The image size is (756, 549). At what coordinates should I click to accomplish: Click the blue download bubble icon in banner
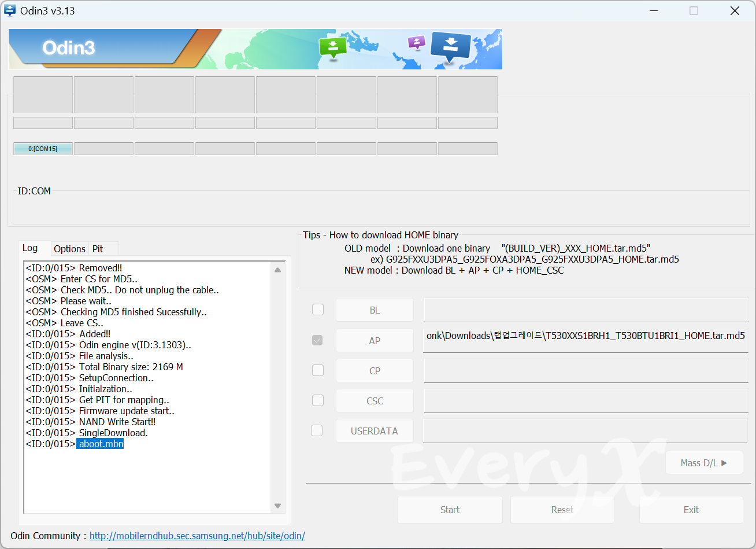point(451,47)
